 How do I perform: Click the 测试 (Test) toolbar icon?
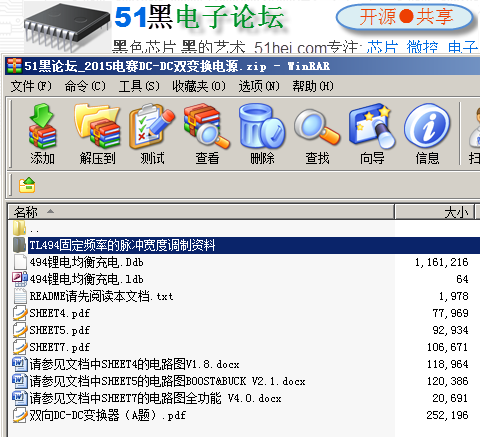[152, 126]
